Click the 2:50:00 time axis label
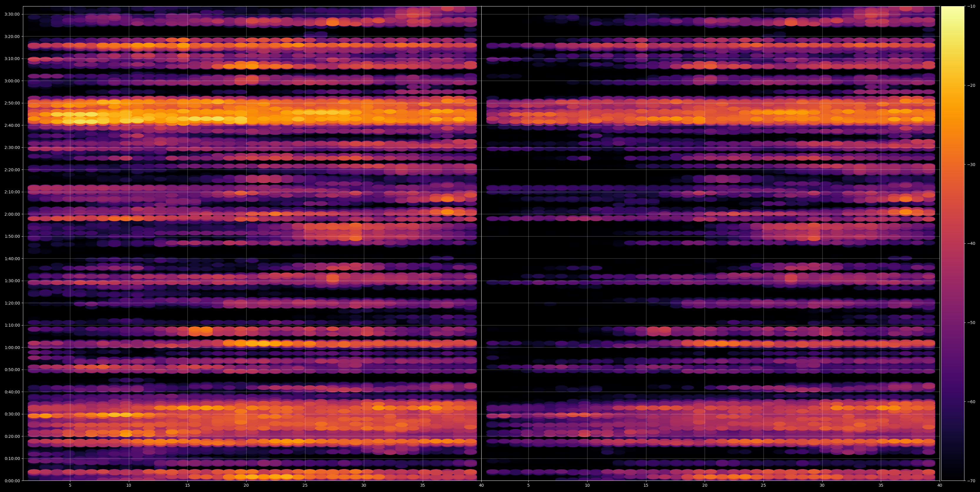The width and height of the screenshot is (980, 492). pyautogui.click(x=12, y=103)
